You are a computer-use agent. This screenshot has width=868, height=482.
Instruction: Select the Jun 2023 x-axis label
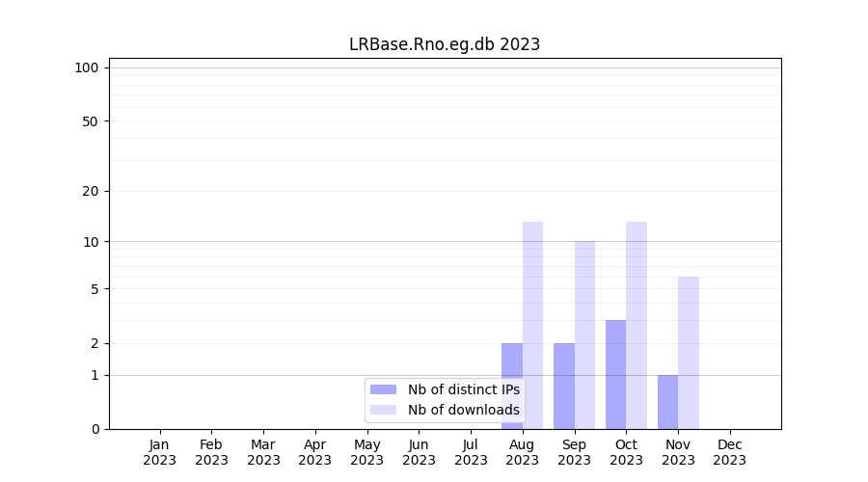coord(419,452)
